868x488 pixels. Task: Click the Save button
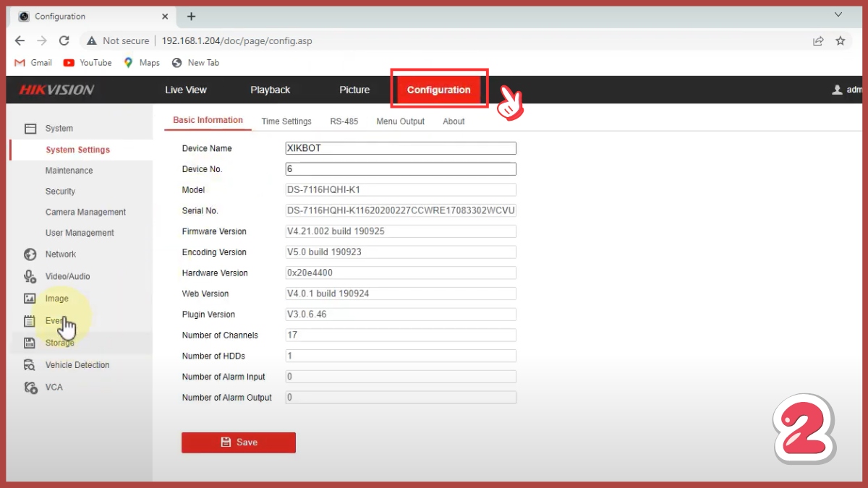(x=239, y=442)
